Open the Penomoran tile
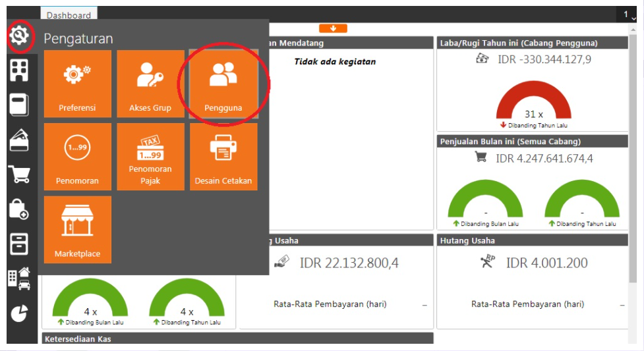 pos(78,157)
